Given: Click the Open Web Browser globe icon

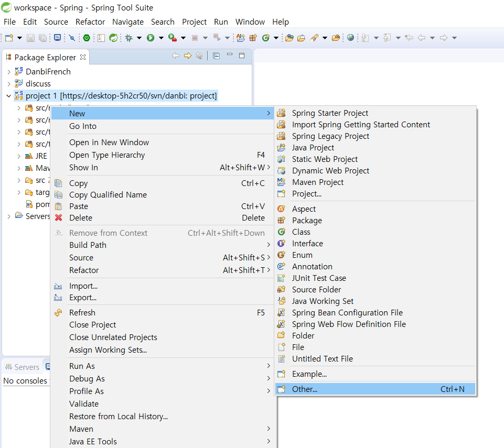Looking at the screenshot, I should 350,38.
